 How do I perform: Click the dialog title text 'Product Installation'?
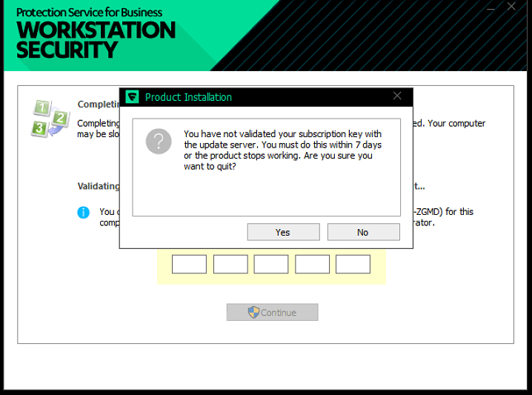tap(189, 97)
